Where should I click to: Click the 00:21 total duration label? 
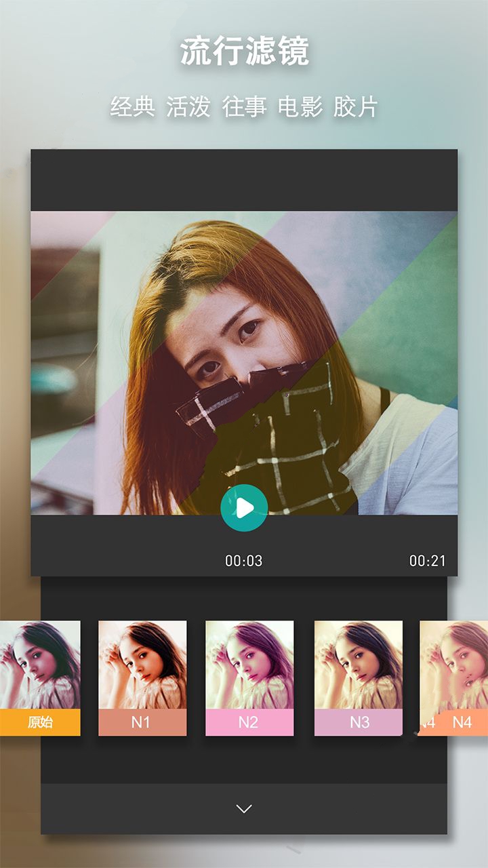pos(427,561)
